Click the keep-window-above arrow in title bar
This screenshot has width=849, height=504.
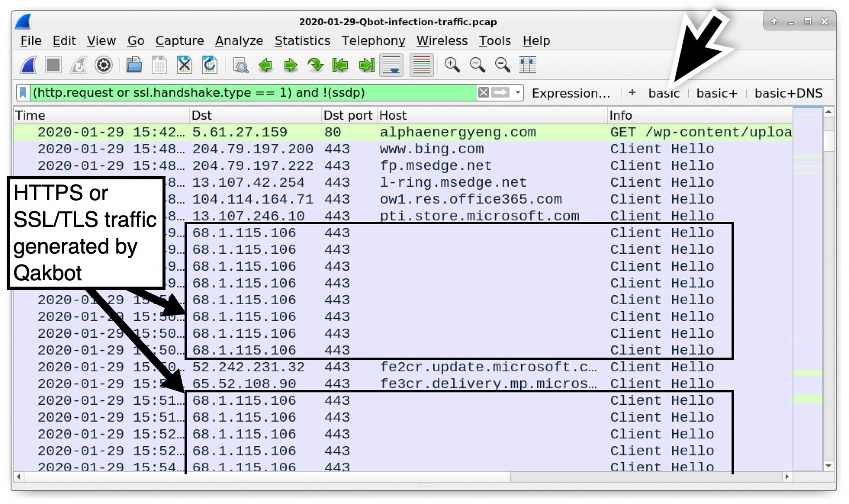click(774, 22)
